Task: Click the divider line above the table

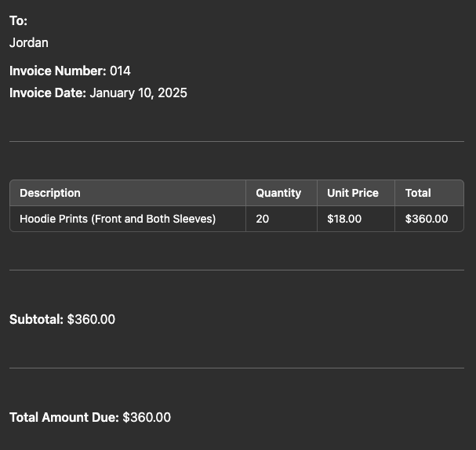Action: pos(237,141)
